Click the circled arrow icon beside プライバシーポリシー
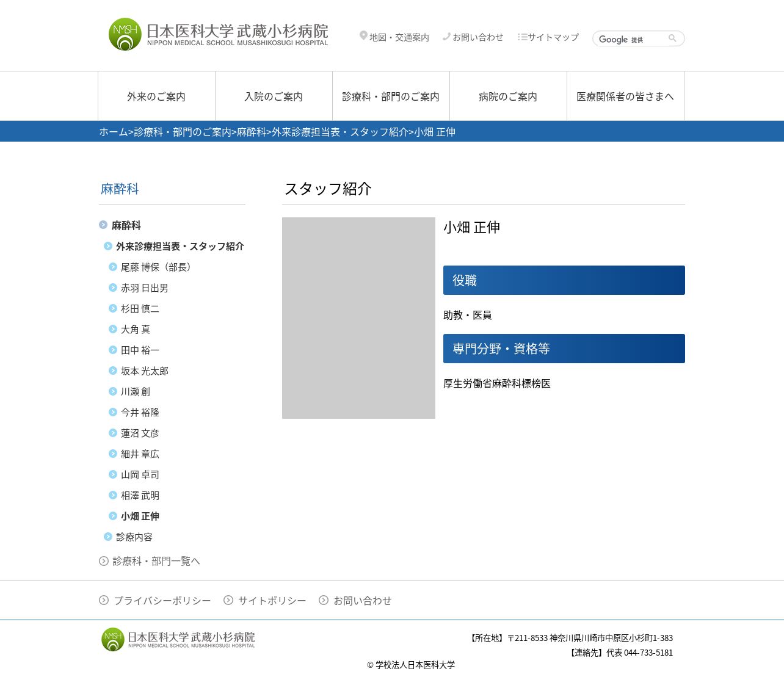The height and width of the screenshot is (677, 784). tap(104, 600)
